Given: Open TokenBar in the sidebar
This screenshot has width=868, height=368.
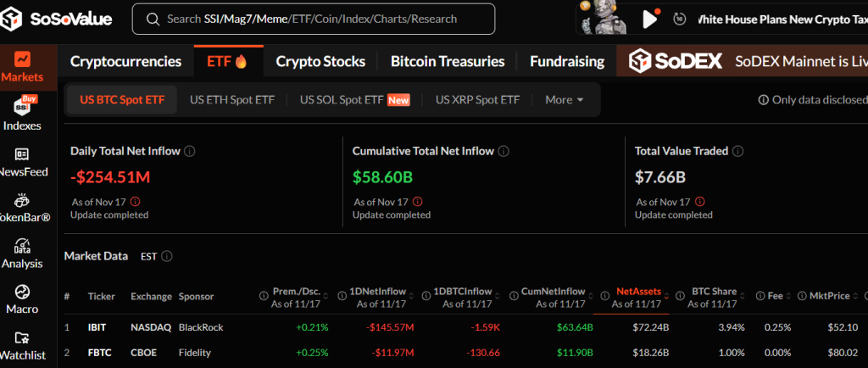Looking at the screenshot, I should click(x=22, y=209).
